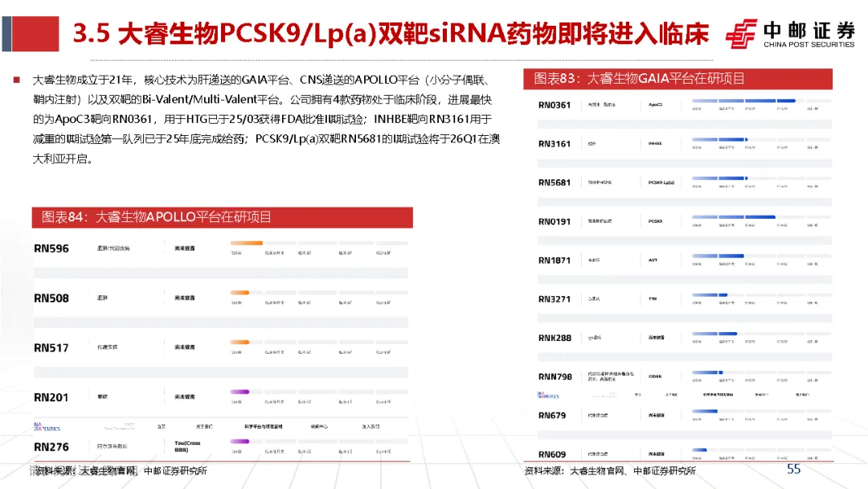Click the source note under the GAIA table
The image size is (868, 489).
(610, 471)
